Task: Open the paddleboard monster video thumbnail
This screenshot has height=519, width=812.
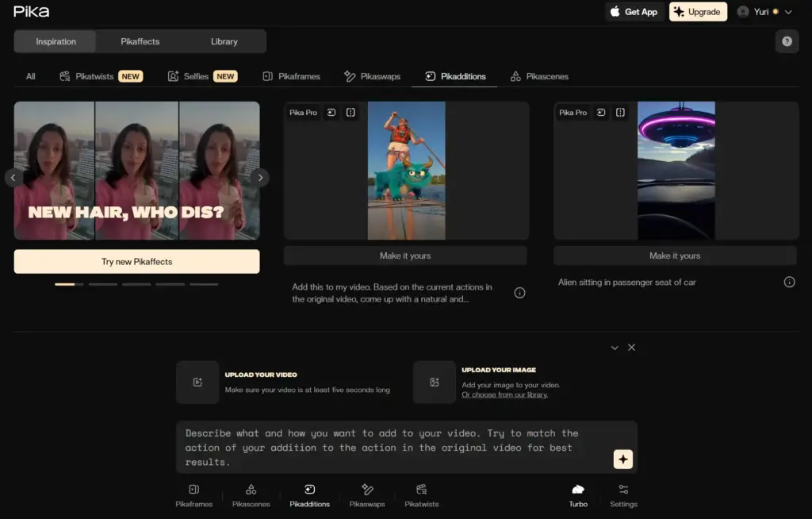Action: tap(407, 171)
